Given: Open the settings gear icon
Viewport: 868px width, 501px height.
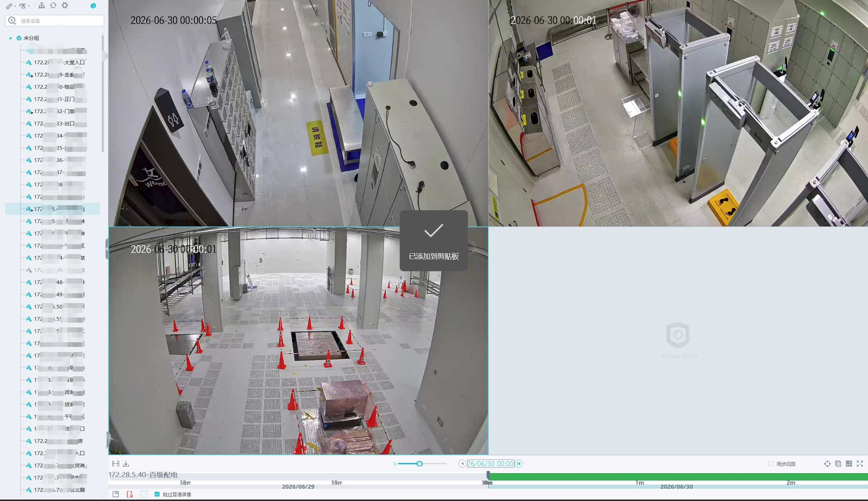Looking at the screenshot, I should (65, 5).
